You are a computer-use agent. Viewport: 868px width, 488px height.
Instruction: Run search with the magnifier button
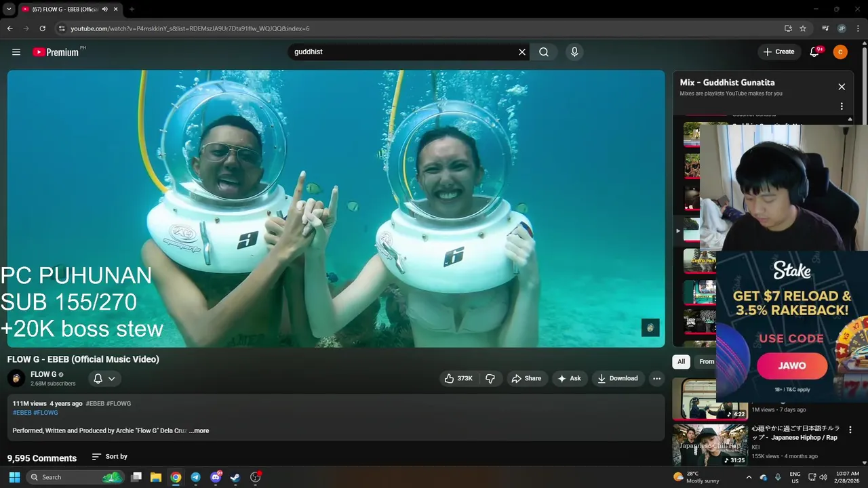tap(544, 52)
